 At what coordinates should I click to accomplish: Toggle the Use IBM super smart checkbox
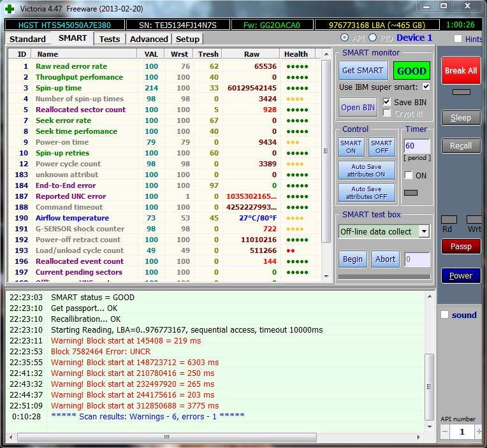(x=426, y=87)
